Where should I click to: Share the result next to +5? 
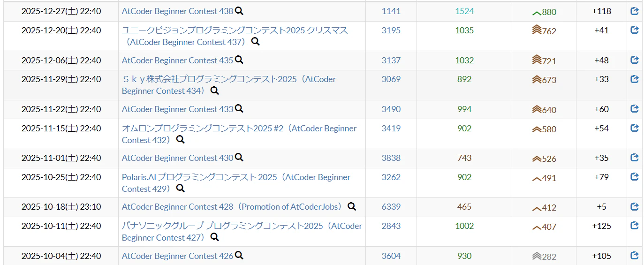[635, 206]
